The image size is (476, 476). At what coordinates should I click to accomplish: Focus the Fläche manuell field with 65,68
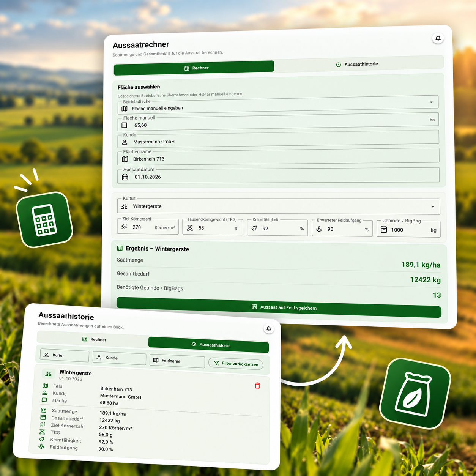pos(278,122)
